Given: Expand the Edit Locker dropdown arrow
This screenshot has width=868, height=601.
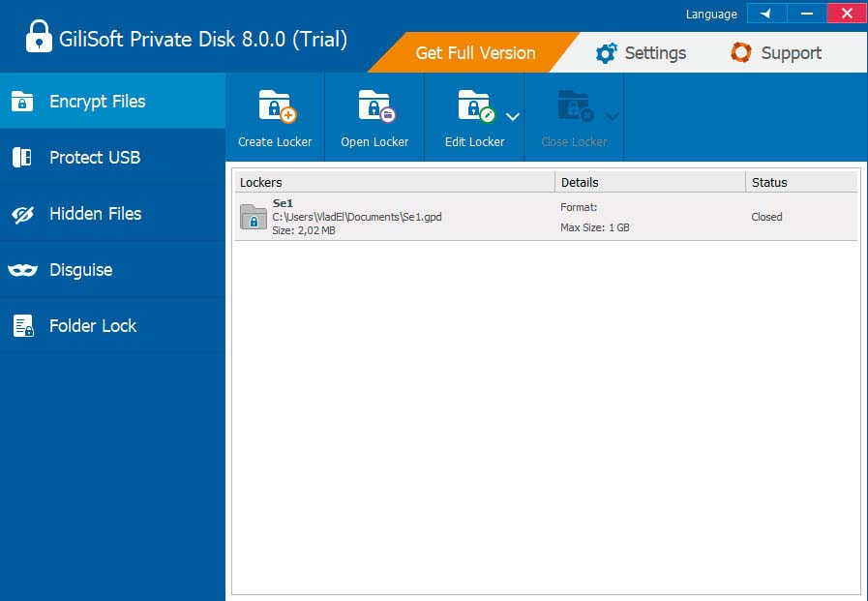Looking at the screenshot, I should (x=513, y=117).
